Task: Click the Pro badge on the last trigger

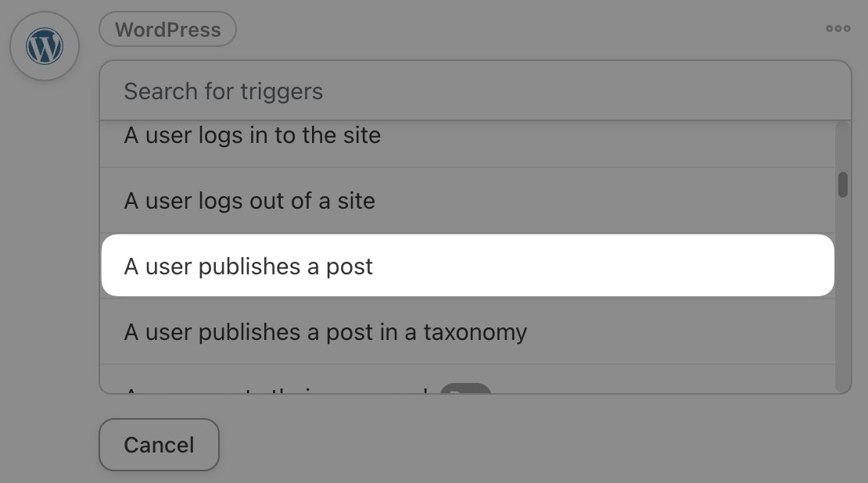Action: pyautogui.click(x=465, y=388)
